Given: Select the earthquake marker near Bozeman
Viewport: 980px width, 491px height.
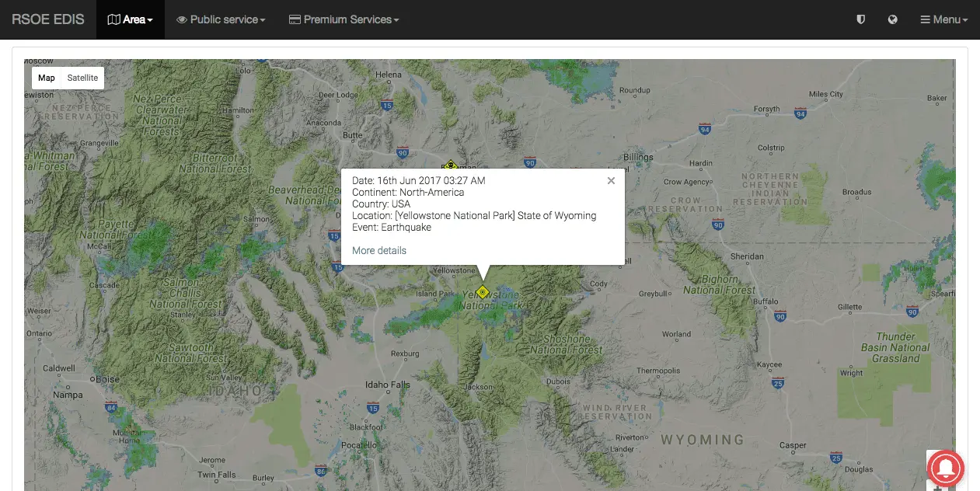Looking at the screenshot, I should 450,165.
